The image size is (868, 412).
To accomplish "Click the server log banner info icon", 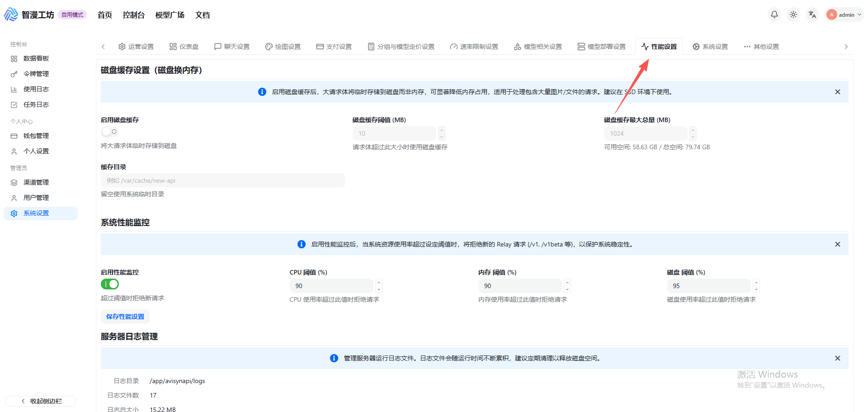I will click(x=334, y=358).
